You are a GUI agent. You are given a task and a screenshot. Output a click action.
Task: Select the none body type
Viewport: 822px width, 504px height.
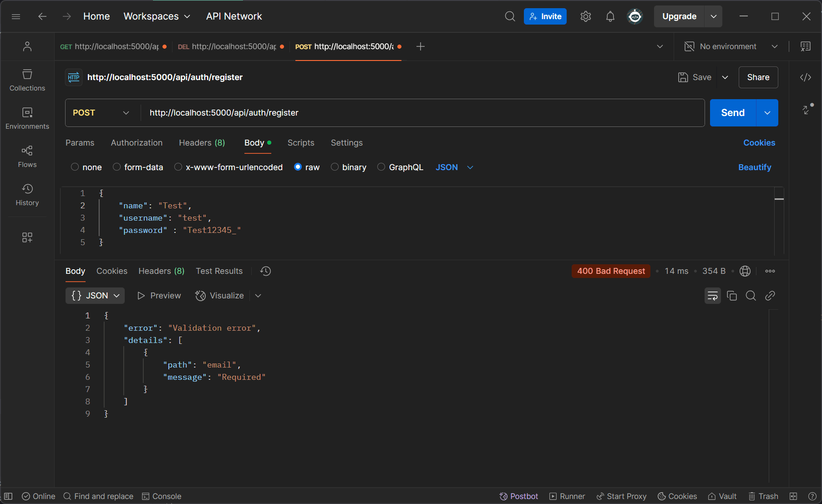[75, 167]
